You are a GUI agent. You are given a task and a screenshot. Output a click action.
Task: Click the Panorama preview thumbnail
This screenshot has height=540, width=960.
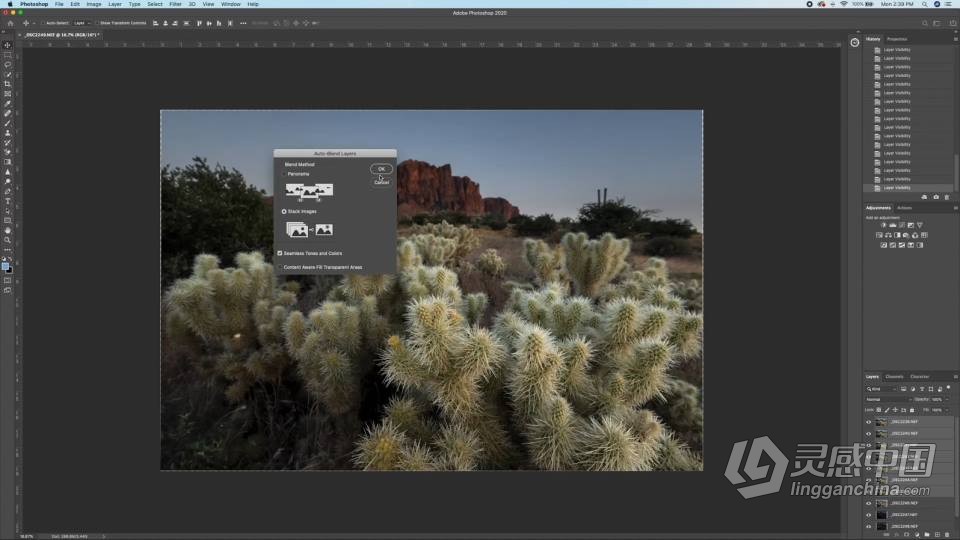pos(309,191)
